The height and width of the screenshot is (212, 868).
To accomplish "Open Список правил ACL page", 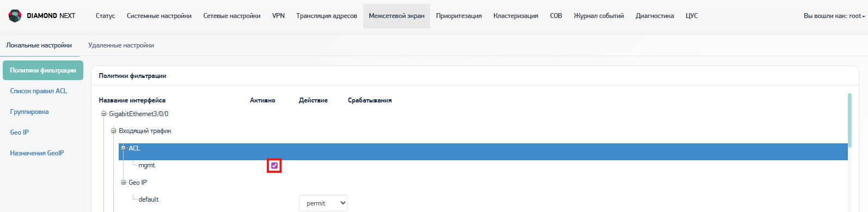I will 39,91.
